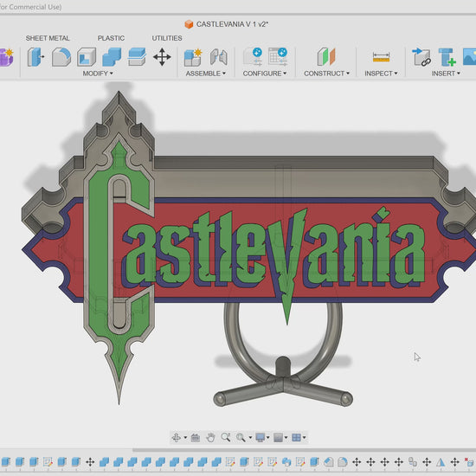Expand the Grid and Snaps dropdown arrow

click(286, 438)
